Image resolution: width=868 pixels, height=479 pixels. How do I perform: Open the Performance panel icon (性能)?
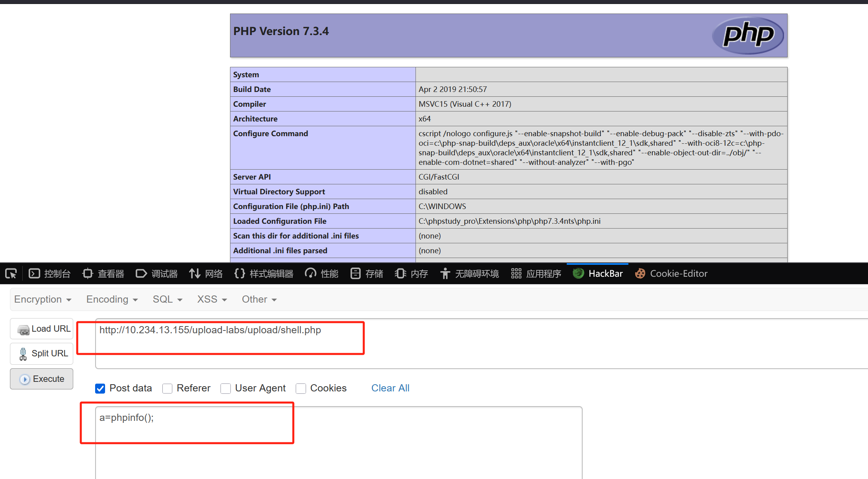[x=310, y=274]
